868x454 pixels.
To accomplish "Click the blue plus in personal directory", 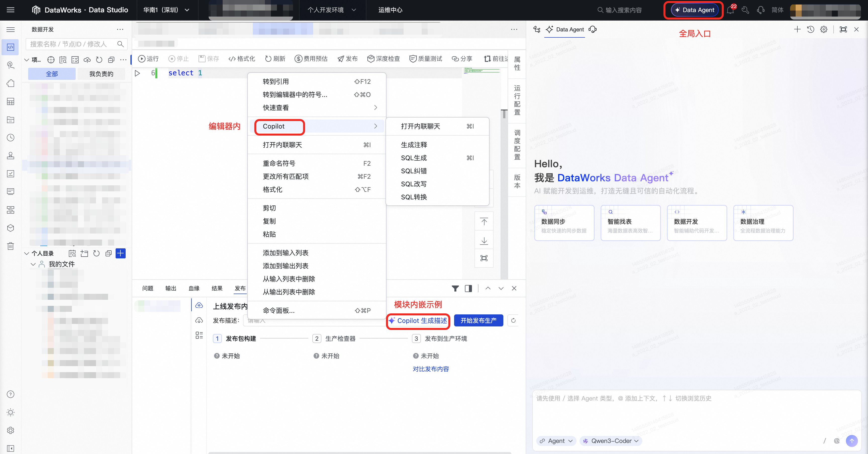I will 120,253.
